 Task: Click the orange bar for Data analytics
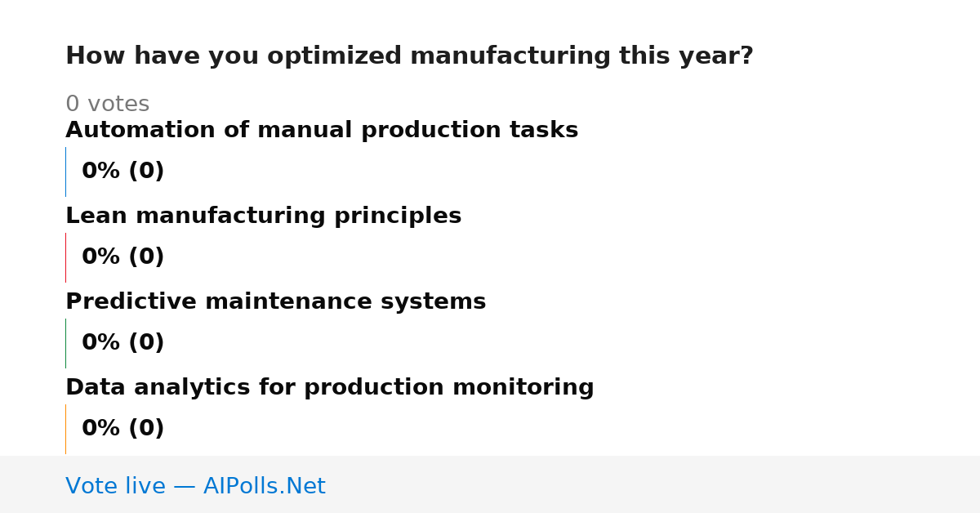(x=65, y=429)
